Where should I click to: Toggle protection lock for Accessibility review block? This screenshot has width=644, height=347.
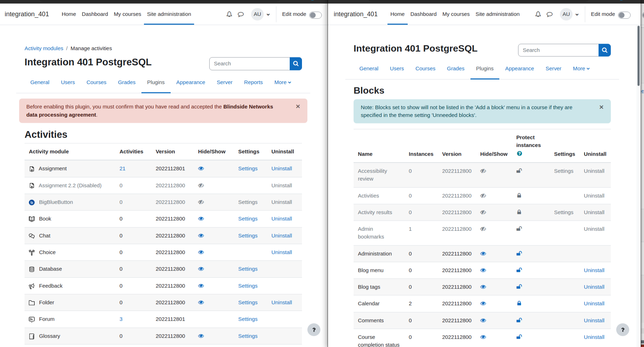[x=519, y=171]
